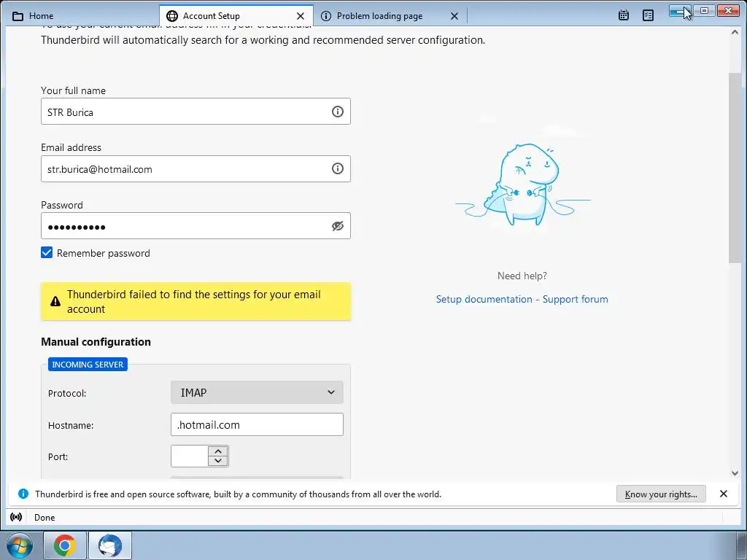Click the Port number input field
Image resolution: width=747 pixels, height=560 pixels.
tap(190, 456)
